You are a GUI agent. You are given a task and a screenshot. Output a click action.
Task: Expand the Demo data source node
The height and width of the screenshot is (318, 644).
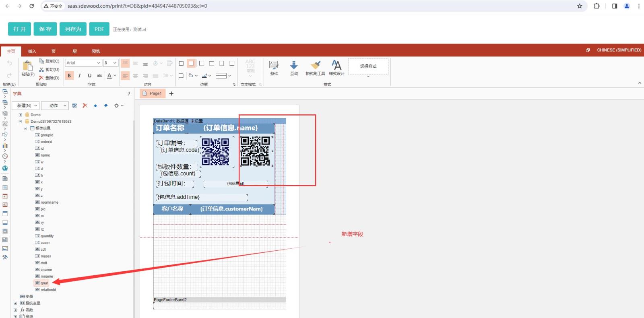(x=20, y=115)
